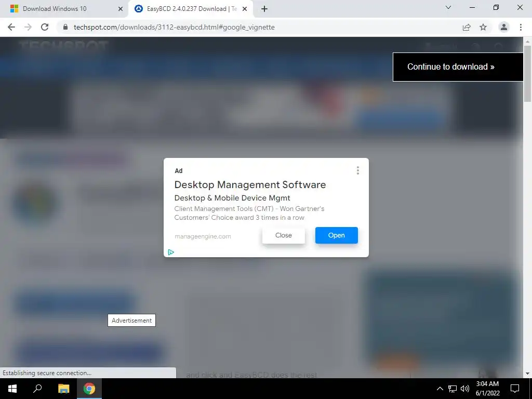This screenshot has height=399, width=532.
Task: Click the page's vertical scrollbar thumb
Action: pos(527,73)
